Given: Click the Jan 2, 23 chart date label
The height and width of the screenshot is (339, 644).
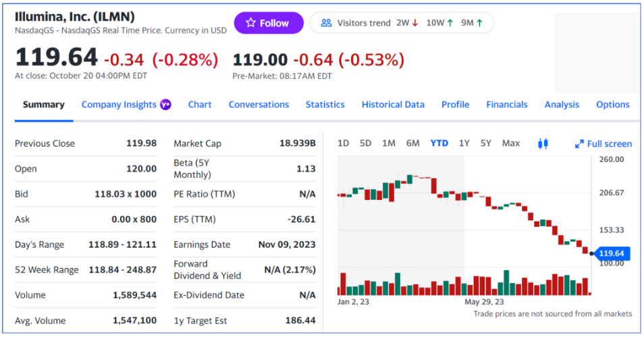Looking at the screenshot, I should point(353,302).
